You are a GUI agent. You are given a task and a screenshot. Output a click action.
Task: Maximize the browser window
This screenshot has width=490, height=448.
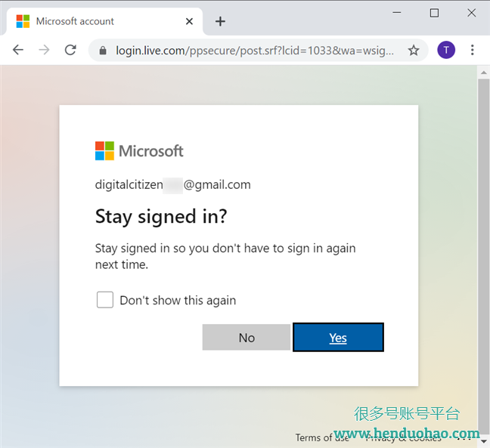pos(434,13)
